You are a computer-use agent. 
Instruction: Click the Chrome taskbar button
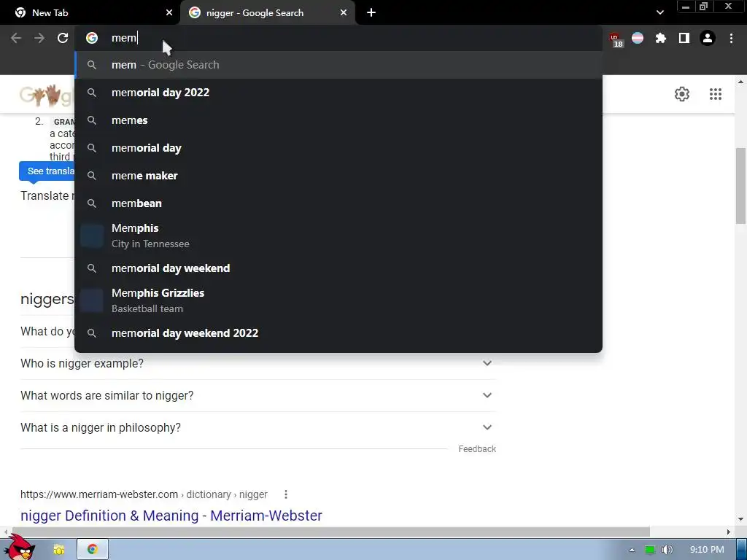93,550
